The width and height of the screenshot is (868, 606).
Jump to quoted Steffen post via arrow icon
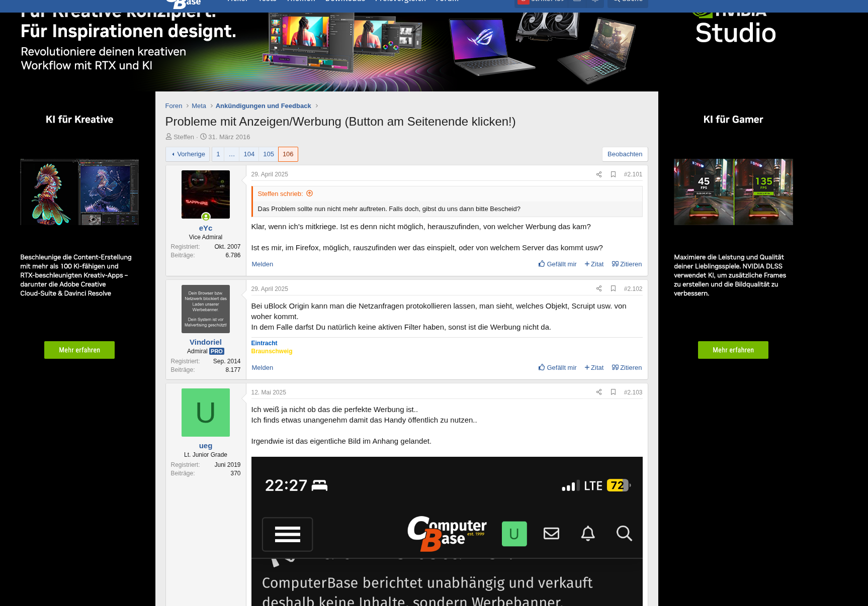310,193
